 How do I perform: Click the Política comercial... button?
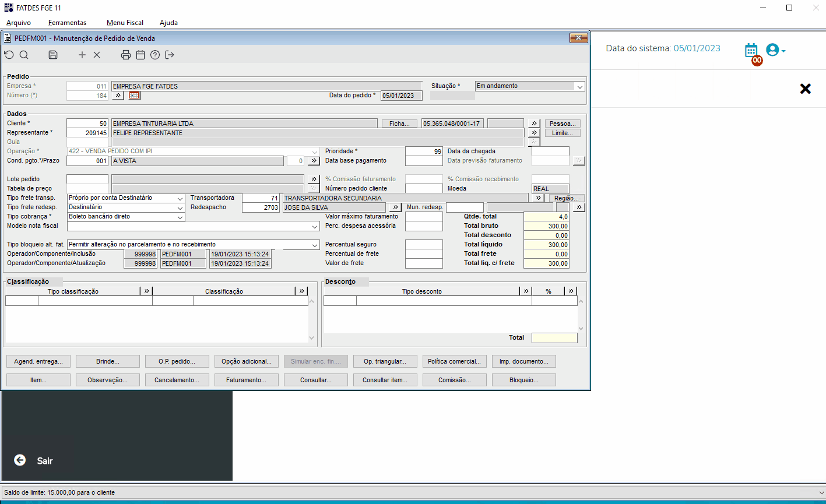(x=455, y=361)
